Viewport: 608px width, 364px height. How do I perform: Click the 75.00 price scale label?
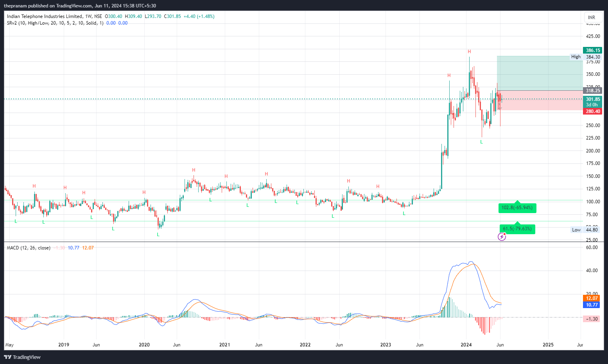point(593,215)
